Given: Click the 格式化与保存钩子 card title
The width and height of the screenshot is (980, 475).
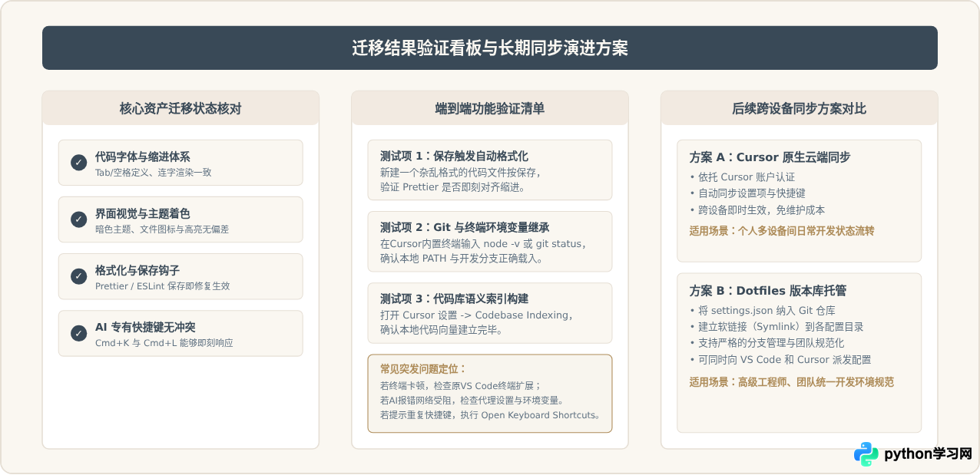Looking at the screenshot, I should 137,270.
